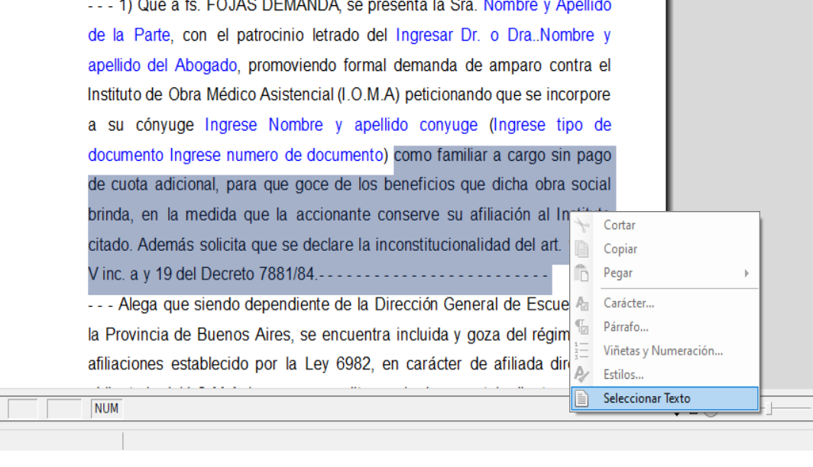Click 'Ingrese Nombre y apellido conyuge' placeholder

click(341, 126)
